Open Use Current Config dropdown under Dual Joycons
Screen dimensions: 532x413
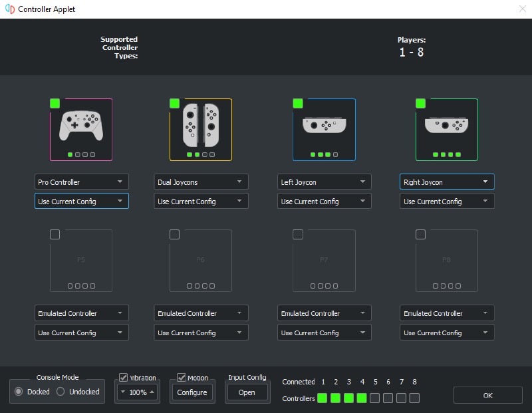tap(202, 201)
